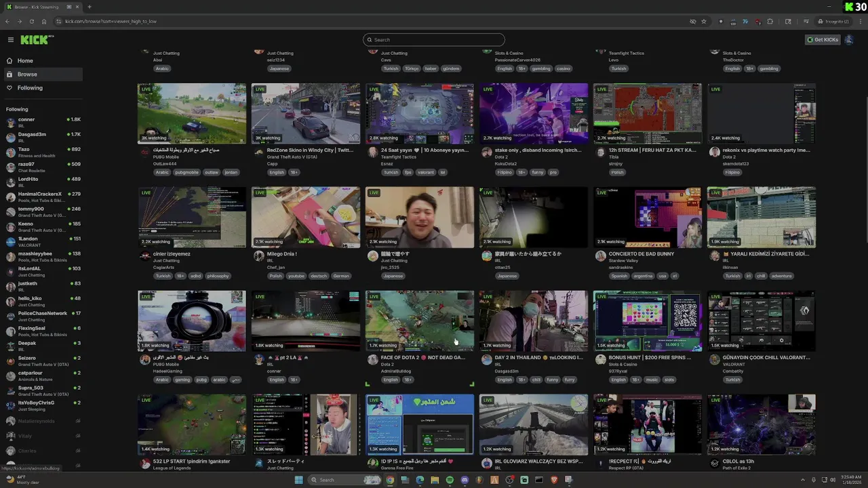This screenshot has height=488, width=868.
Task: Open File Explorer from the taskbar
Action: 435,480
